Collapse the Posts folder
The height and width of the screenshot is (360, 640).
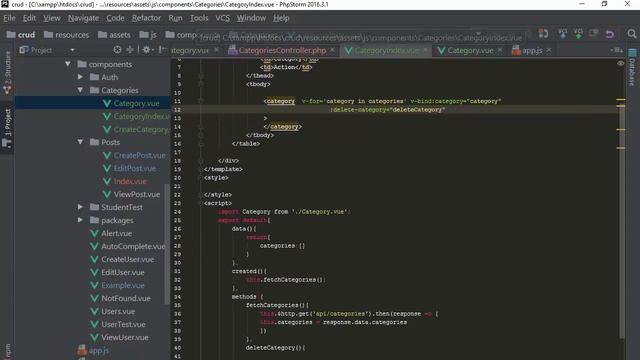pyautogui.click(x=80, y=142)
